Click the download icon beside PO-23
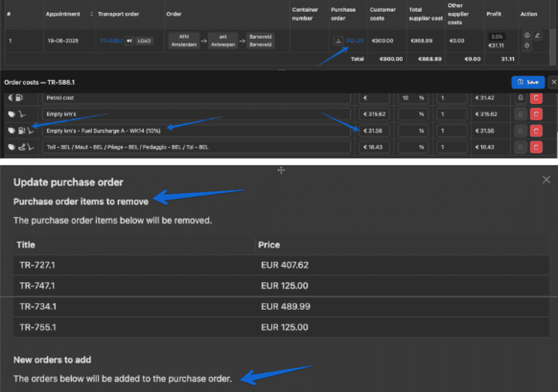 (338, 41)
